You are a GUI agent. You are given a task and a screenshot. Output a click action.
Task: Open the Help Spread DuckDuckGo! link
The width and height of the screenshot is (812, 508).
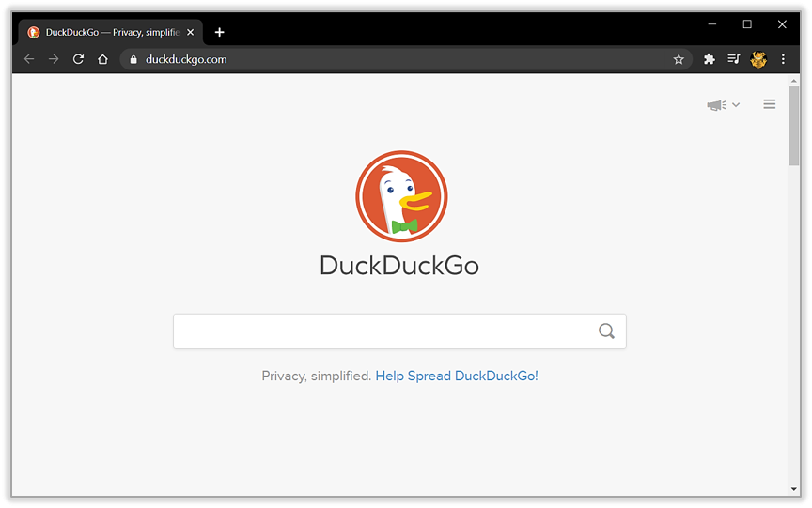tap(456, 377)
